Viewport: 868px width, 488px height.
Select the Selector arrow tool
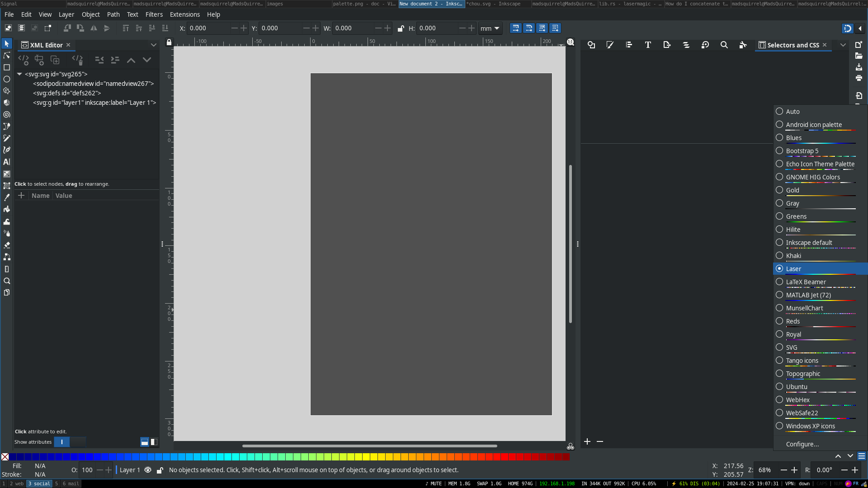point(7,44)
